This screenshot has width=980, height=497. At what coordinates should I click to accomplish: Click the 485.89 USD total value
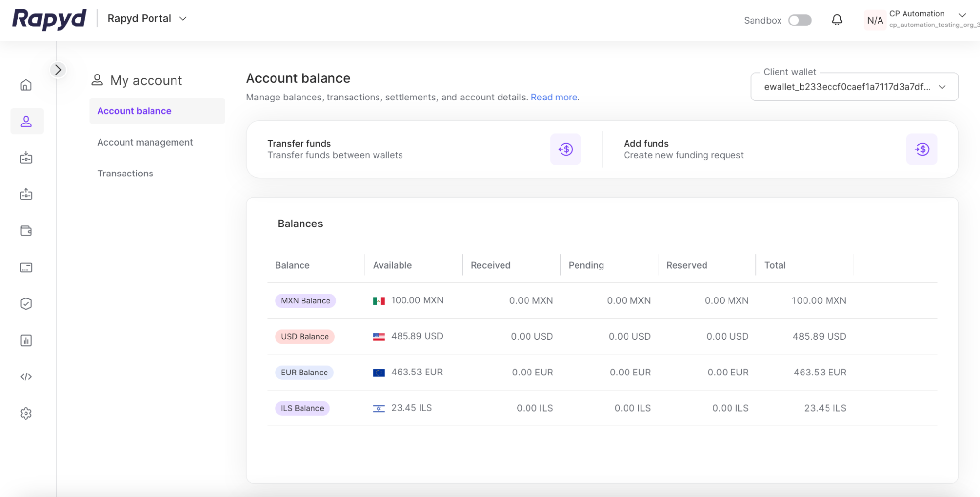pyautogui.click(x=819, y=336)
